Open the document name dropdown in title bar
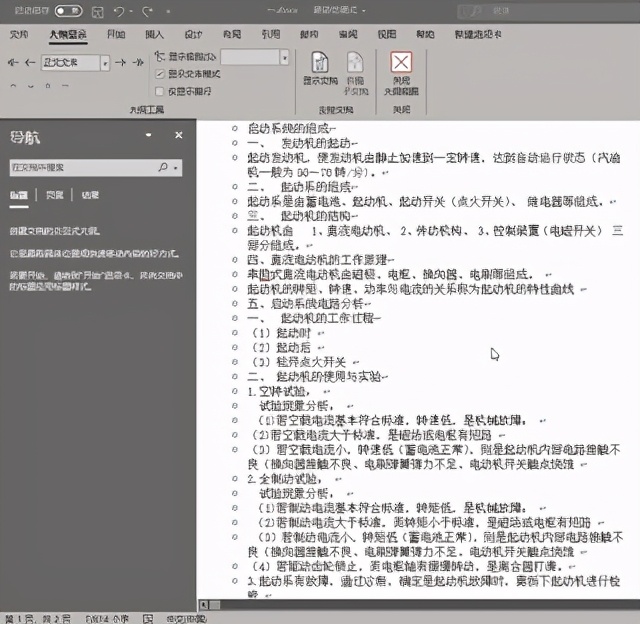This screenshot has width=640, height=624. pos(364,11)
